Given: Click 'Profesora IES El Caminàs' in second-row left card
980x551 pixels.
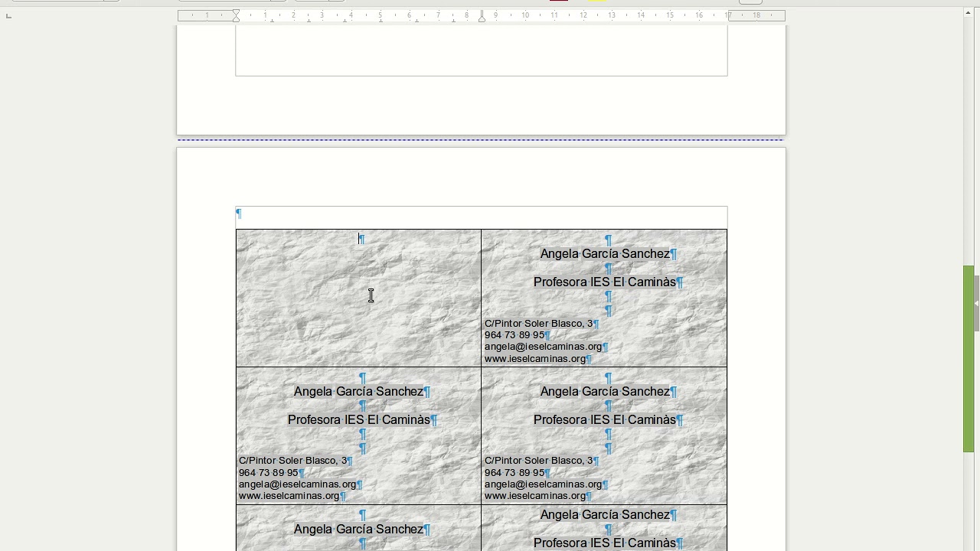Looking at the screenshot, I should pos(359,420).
